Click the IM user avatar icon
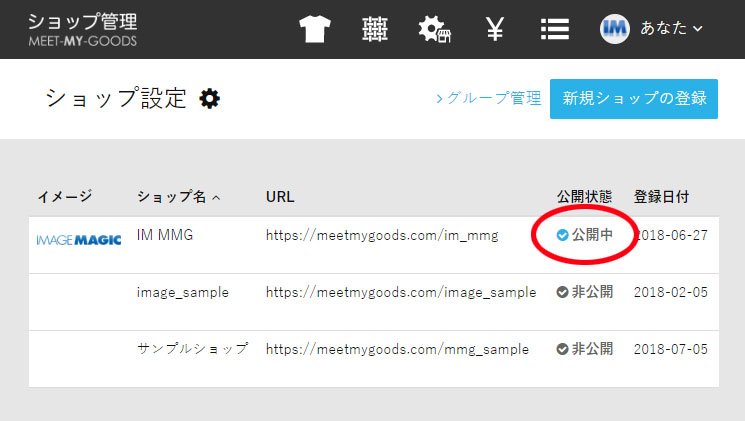The height and width of the screenshot is (421, 745). (614, 29)
